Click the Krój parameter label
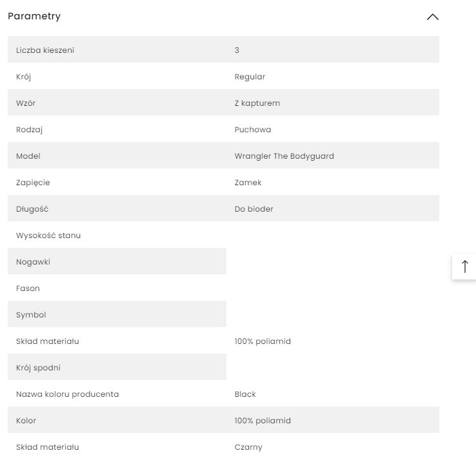This screenshot has height=473, width=476. 24,77
